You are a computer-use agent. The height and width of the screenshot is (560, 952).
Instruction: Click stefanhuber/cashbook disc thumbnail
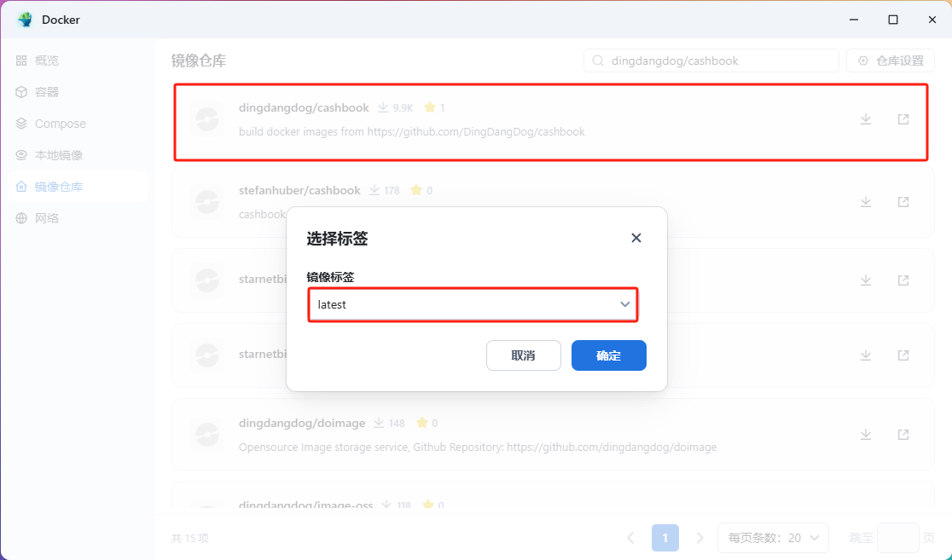tap(207, 202)
